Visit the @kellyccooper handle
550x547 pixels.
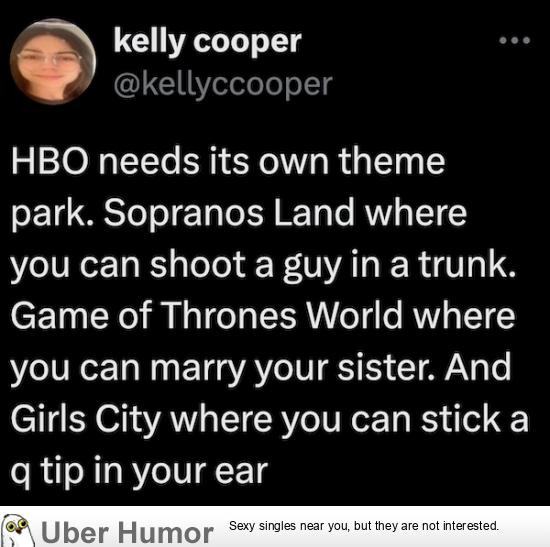coord(223,85)
